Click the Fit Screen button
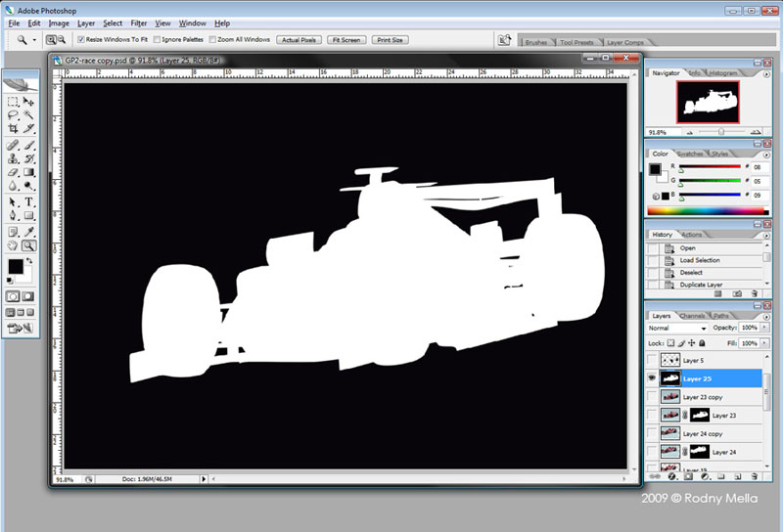783x532 pixels. [346, 40]
